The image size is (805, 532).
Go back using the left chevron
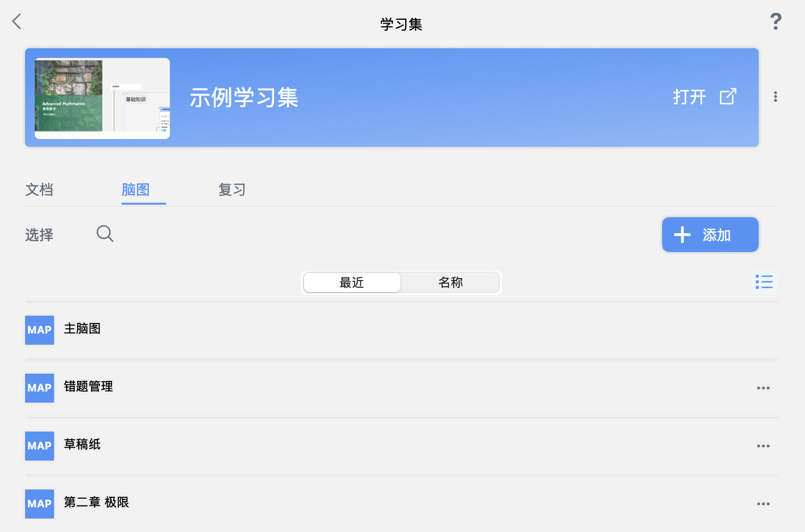point(17,21)
